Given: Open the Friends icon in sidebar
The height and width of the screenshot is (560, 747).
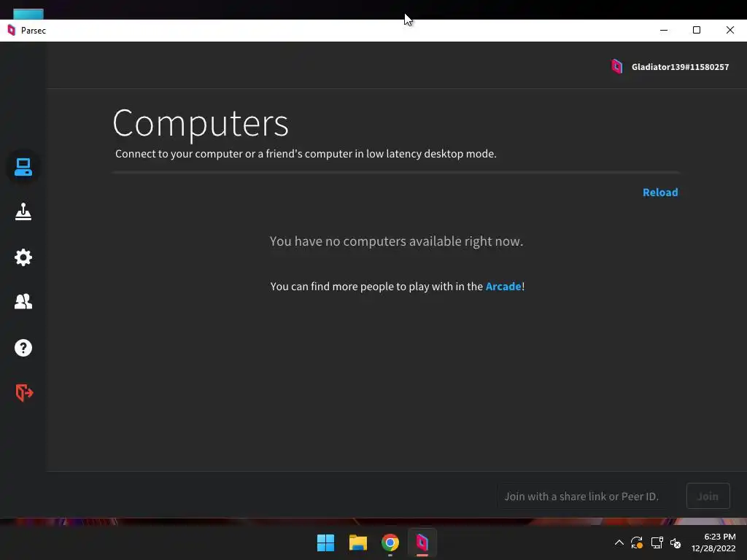Looking at the screenshot, I should (23, 301).
